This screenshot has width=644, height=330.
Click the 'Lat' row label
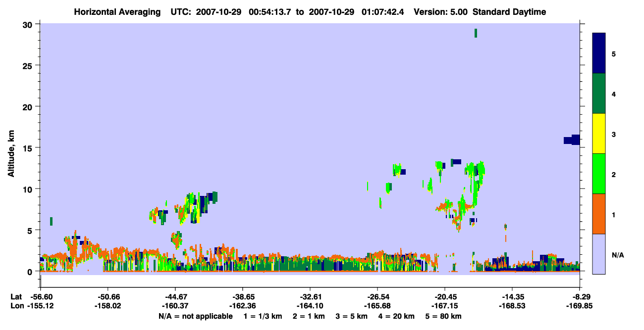[x=16, y=297]
